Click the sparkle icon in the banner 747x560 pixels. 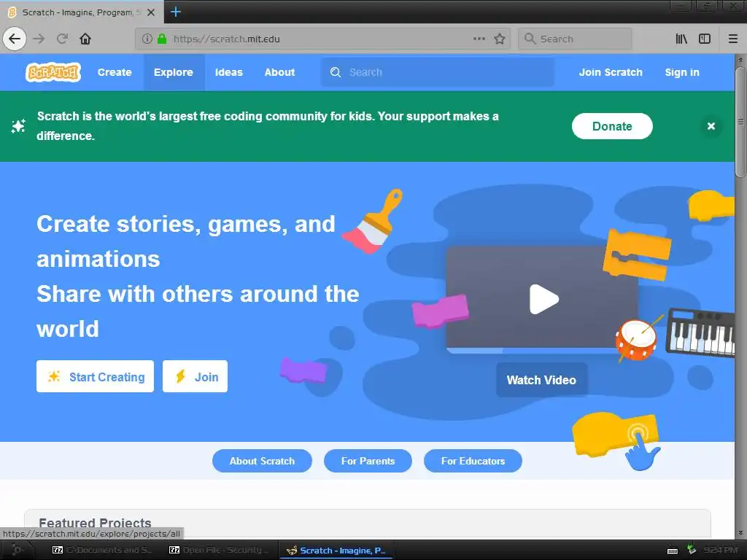18,126
